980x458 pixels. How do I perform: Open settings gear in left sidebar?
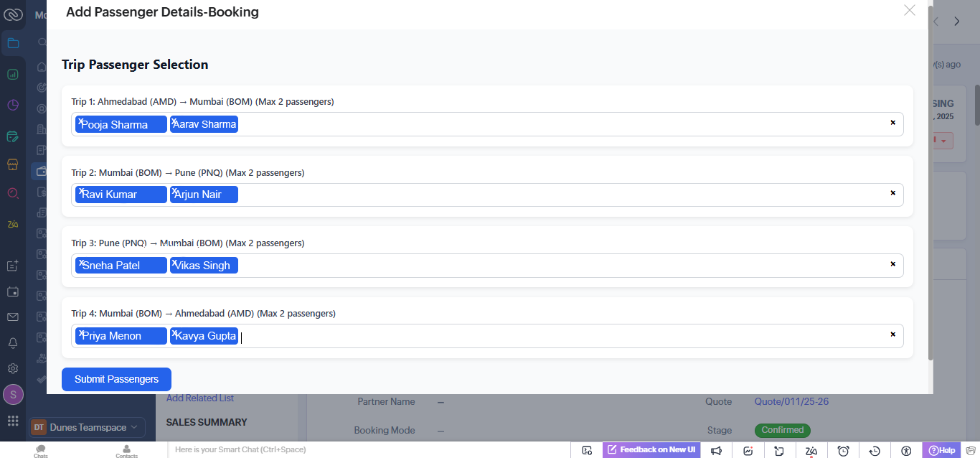[x=13, y=368]
